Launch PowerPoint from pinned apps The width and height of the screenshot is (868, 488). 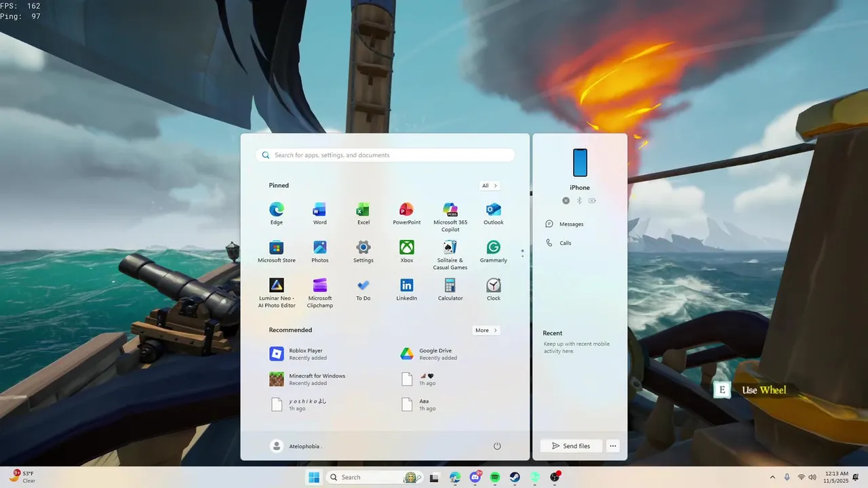tap(407, 213)
